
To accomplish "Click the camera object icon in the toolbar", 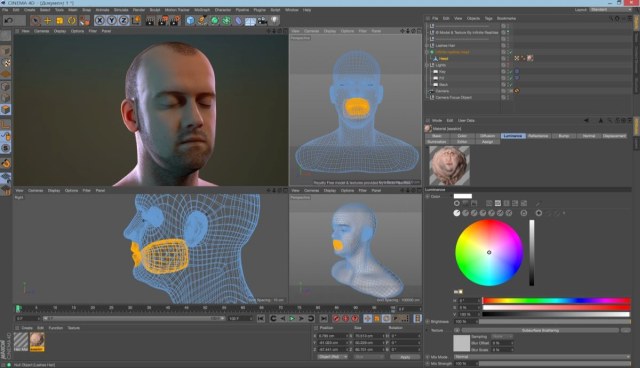I will point(262,20).
